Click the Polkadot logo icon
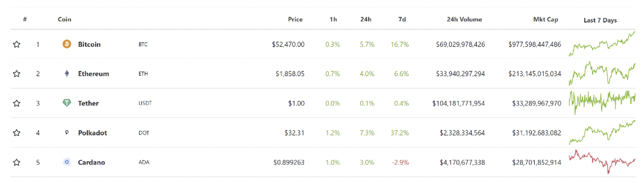Screen dimensions: 644x183 [67, 133]
